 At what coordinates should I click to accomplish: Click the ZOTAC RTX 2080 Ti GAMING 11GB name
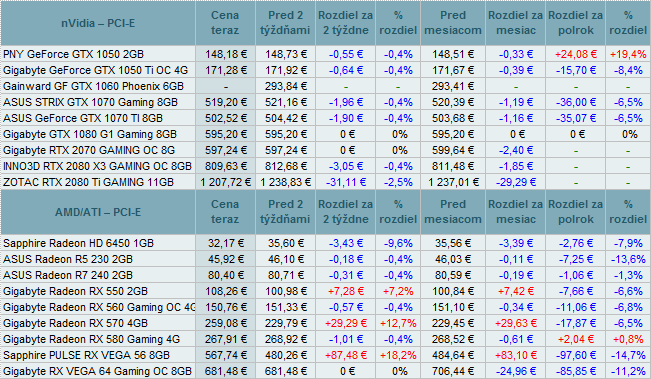point(88,182)
